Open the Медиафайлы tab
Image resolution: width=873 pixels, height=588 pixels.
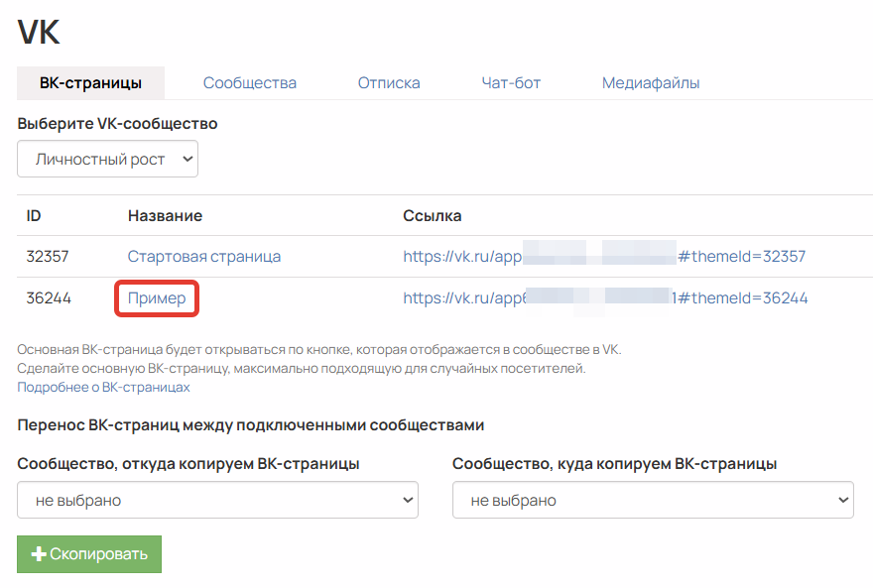pyautogui.click(x=651, y=83)
